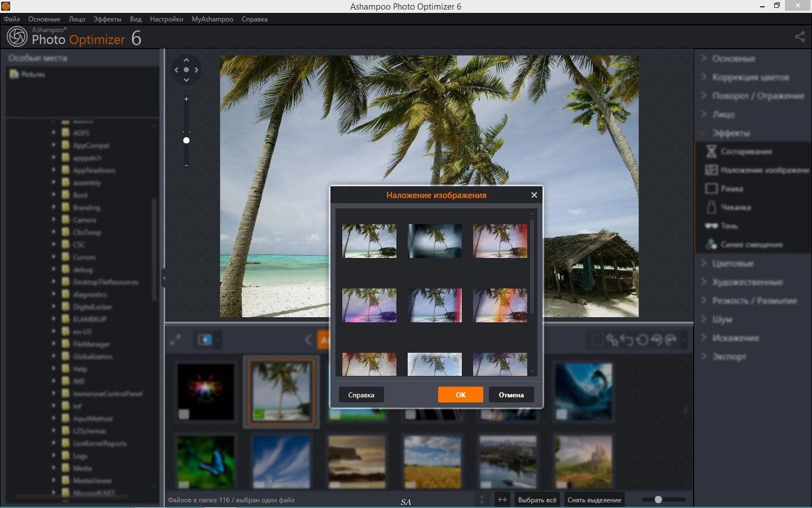
Task: Select the Состаривание (aging) effect icon
Action: click(x=711, y=151)
